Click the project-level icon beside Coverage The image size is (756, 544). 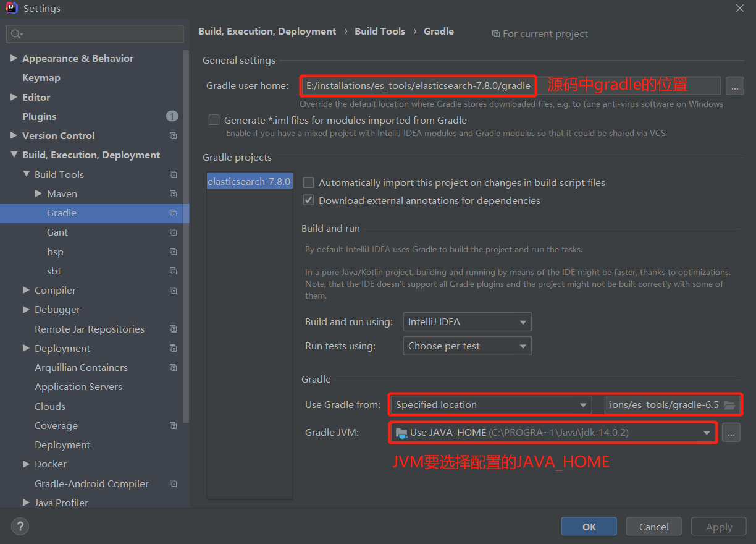click(173, 425)
